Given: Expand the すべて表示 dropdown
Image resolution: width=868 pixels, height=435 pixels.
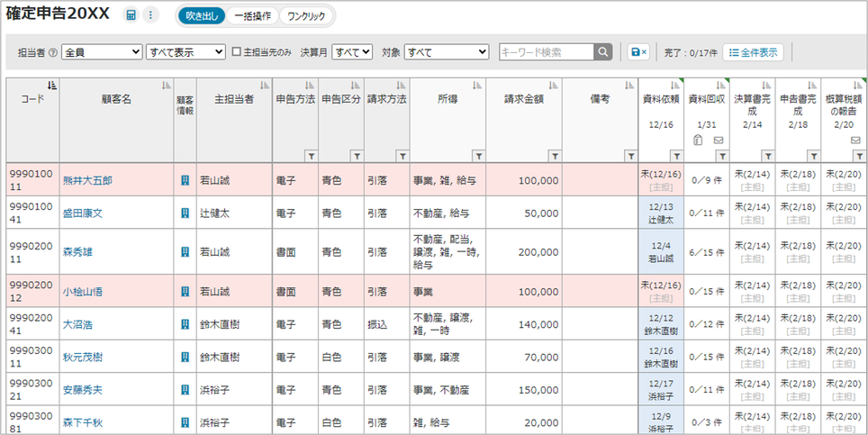Looking at the screenshot, I should (185, 52).
